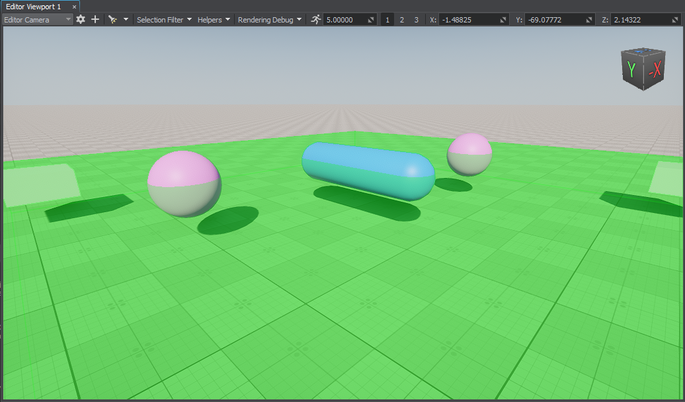Open the Helpers dropdown menu
The height and width of the screenshot is (402, 685).
213,19
